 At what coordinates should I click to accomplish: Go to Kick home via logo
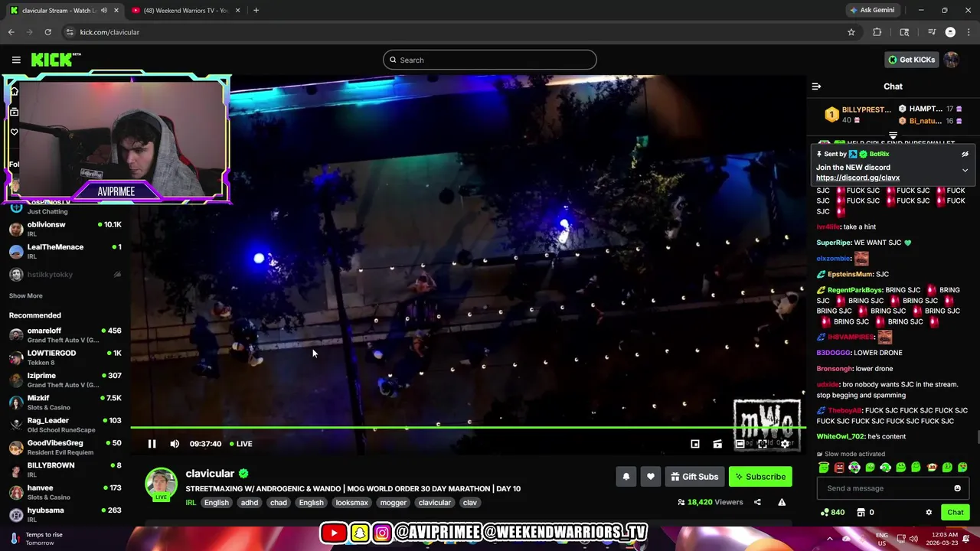[x=56, y=60]
